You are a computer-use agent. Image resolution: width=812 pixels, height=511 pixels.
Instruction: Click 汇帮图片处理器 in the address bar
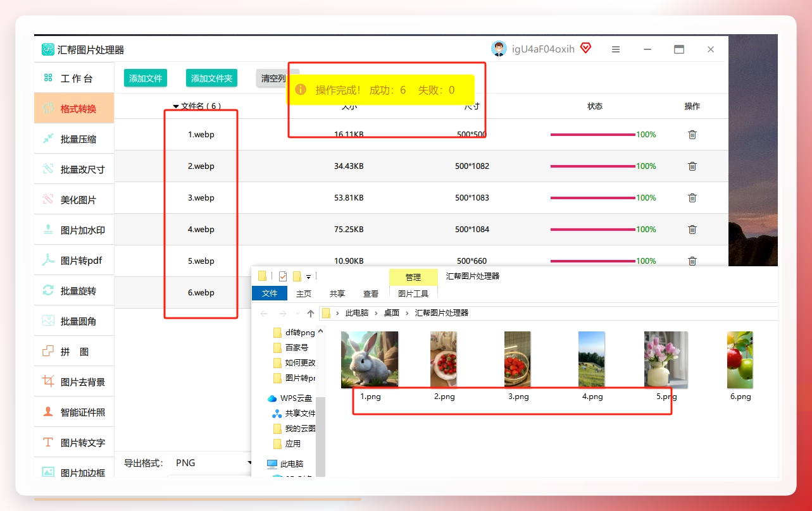pyautogui.click(x=442, y=313)
